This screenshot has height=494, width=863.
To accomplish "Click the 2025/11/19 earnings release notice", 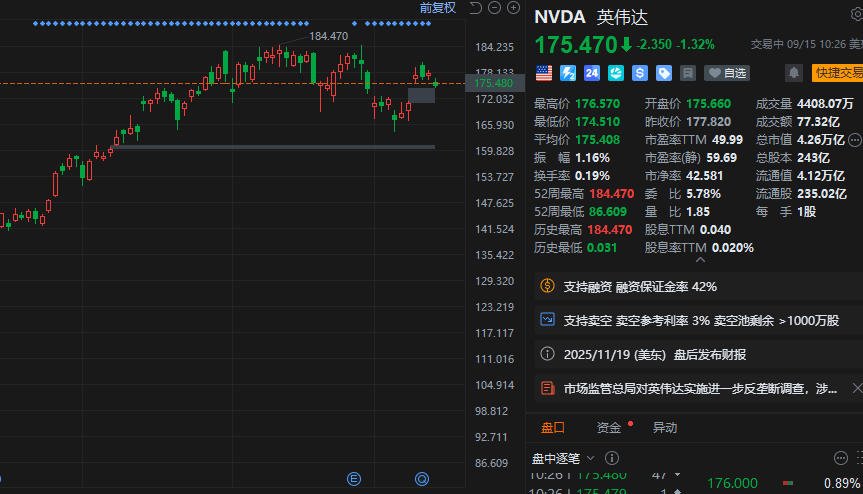I will pyautogui.click(x=699, y=354).
